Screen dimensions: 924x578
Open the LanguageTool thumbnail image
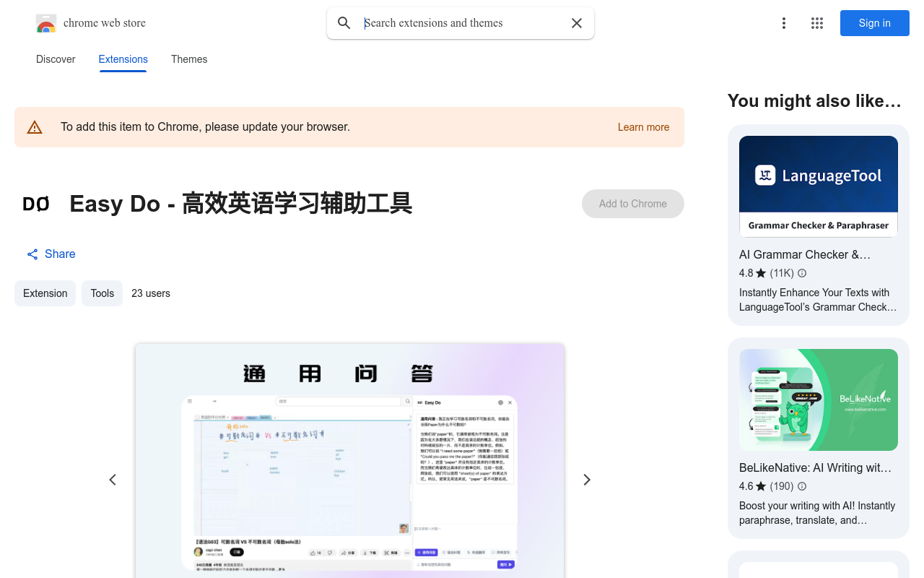pyautogui.click(x=819, y=186)
